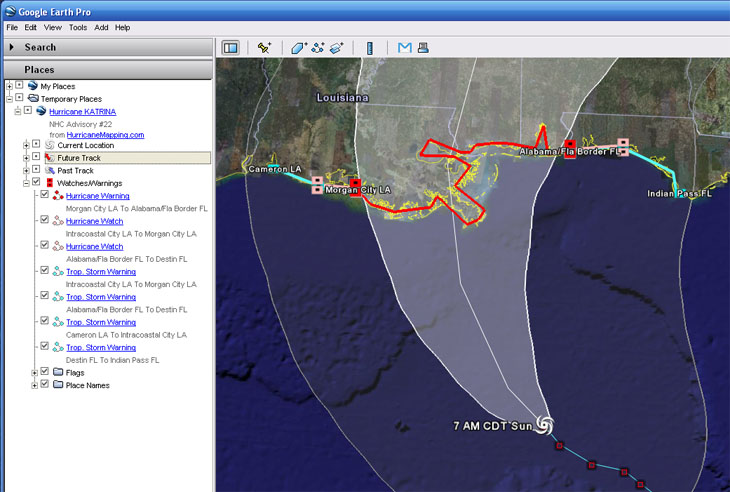Click Trop. Storm Warning link above Cameron LA
730x492 pixels.
(101, 322)
